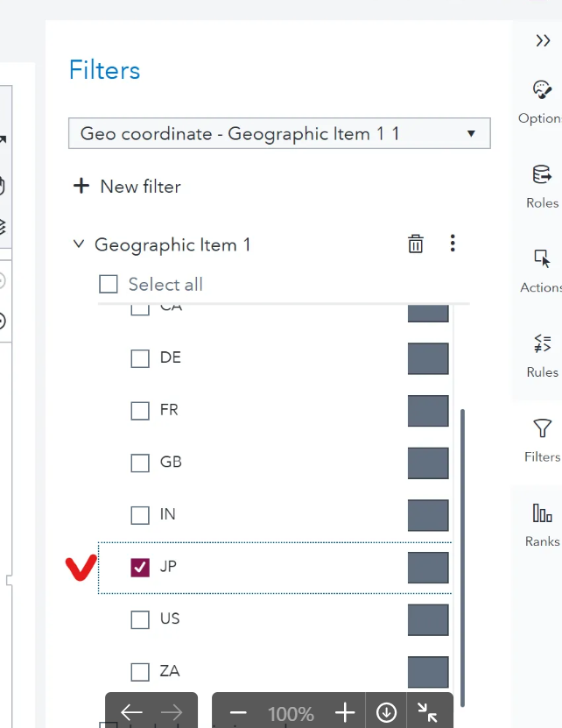The height and width of the screenshot is (728, 562).
Task: Collapse the Geographic Item 1 section
Action: pos(78,244)
